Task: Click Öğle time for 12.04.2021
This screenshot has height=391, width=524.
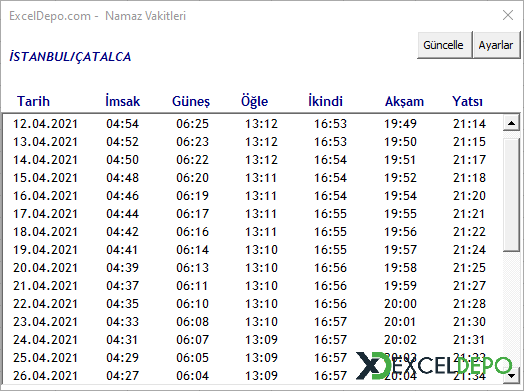Action: 261,124
